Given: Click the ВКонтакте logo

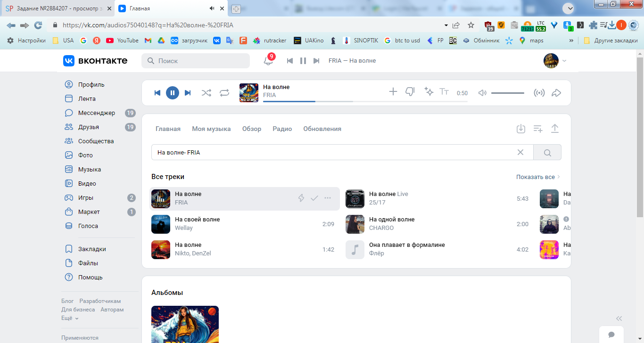Looking at the screenshot, I should point(95,61).
